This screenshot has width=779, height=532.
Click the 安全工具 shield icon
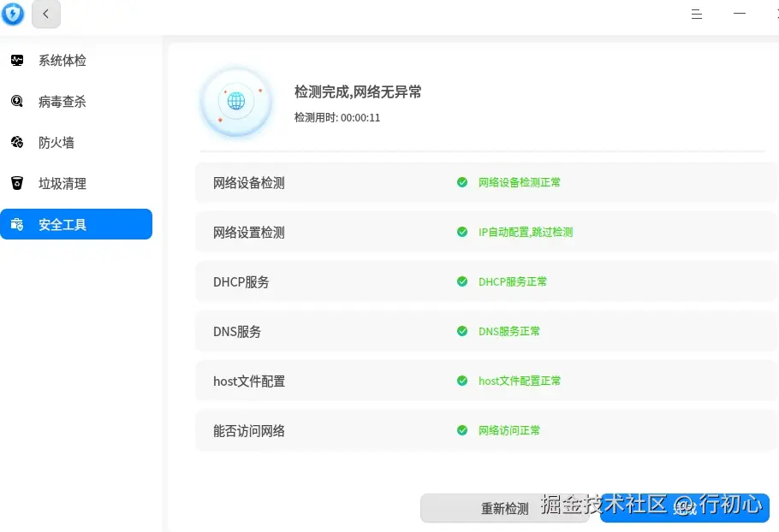pos(19,224)
